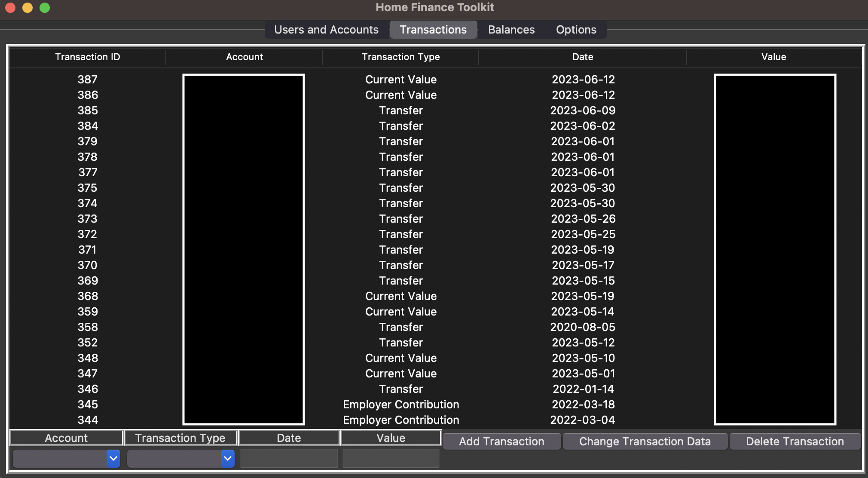The image size is (868, 478).
Task: Select transaction ID 378 row
Action: coord(435,157)
